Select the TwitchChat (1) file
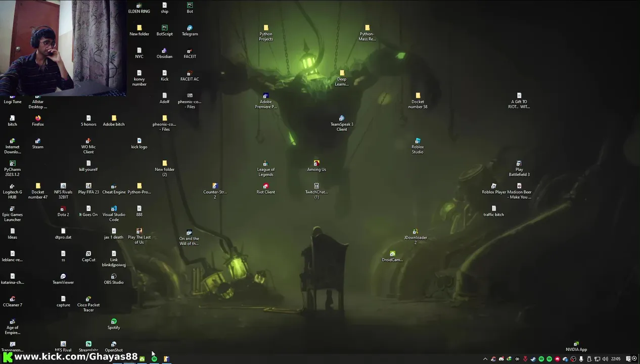 point(316,191)
